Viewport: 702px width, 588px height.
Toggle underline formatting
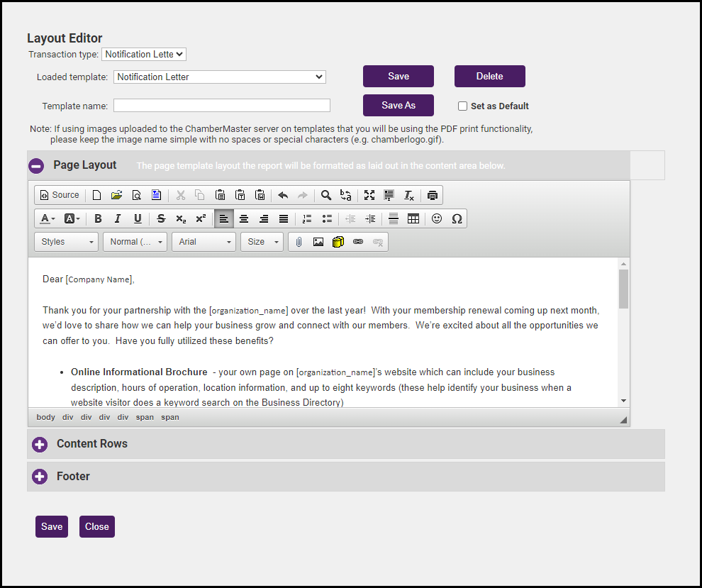[x=138, y=218]
